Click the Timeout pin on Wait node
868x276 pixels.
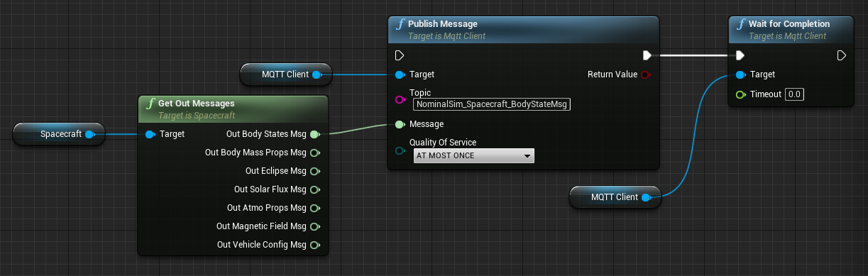[740, 94]
